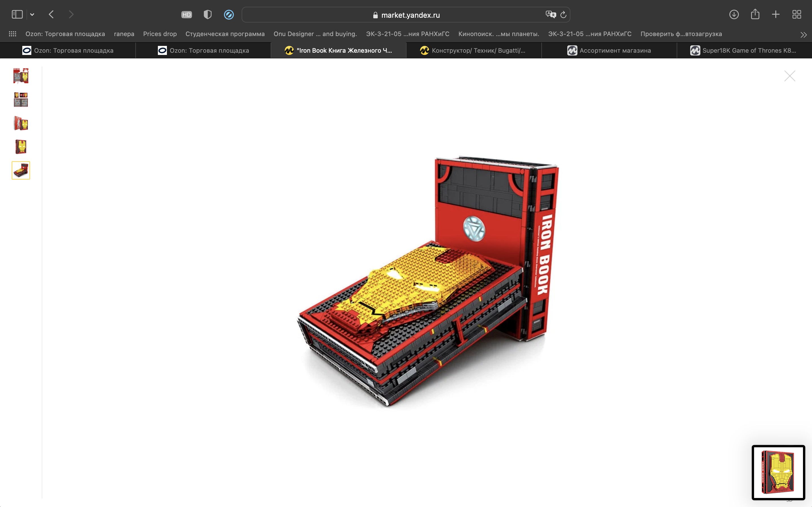Show downloads with the download icon

(734, 14)
